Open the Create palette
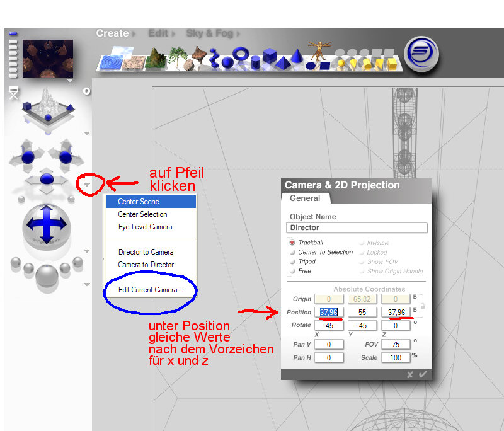 pos(112,33)
